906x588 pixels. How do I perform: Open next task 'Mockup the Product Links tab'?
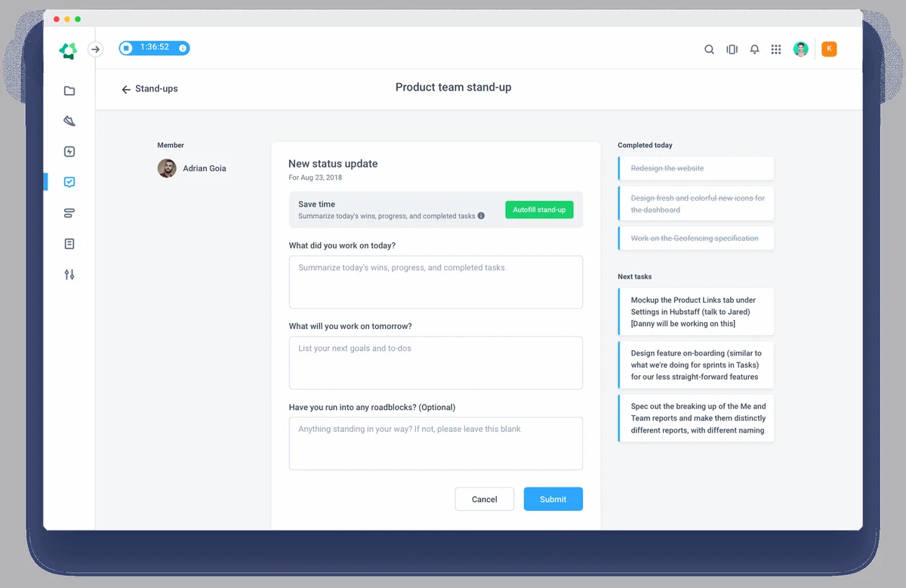[696, 312]
